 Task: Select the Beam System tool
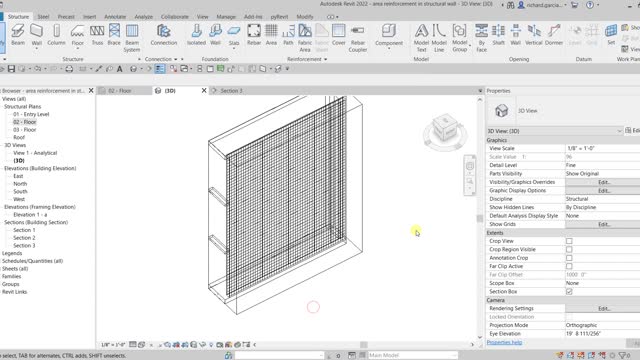point(132,38)
